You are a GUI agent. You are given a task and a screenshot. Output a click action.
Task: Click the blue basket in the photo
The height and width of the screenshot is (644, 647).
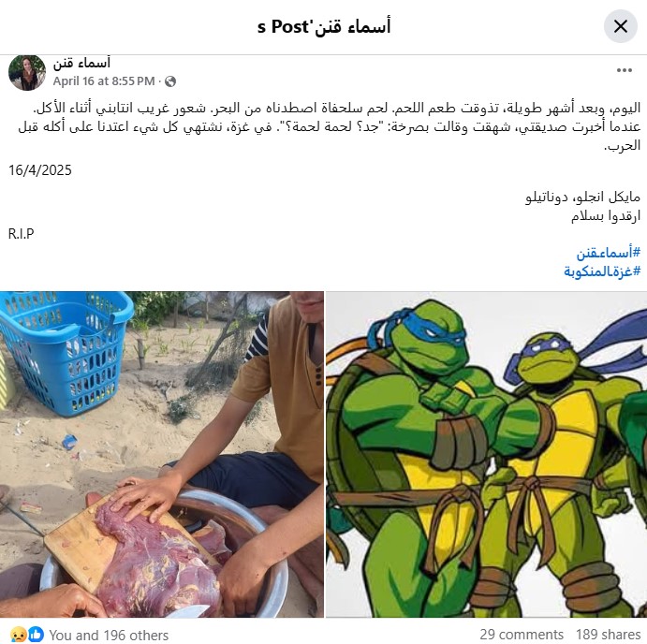(x=66, y=353)
